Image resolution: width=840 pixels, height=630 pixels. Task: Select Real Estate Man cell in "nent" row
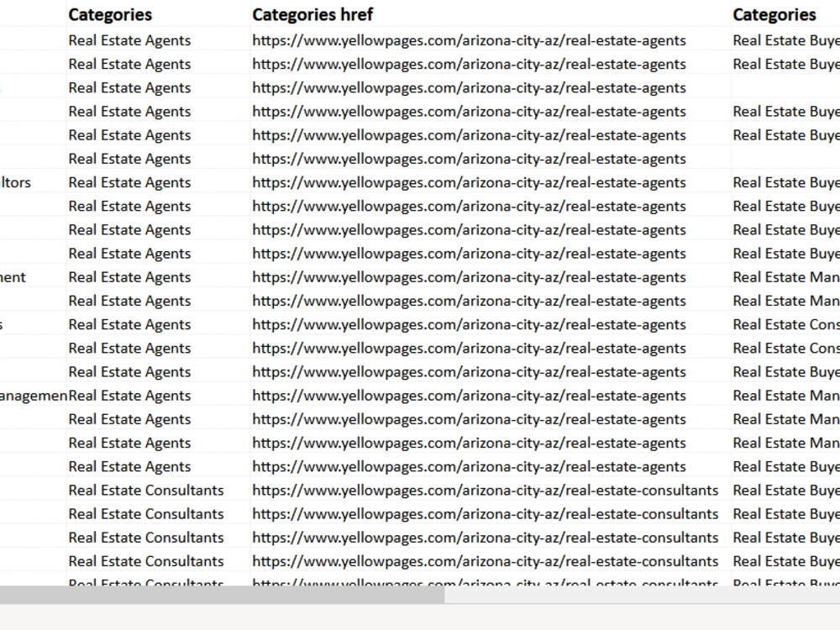coord(786,277)
